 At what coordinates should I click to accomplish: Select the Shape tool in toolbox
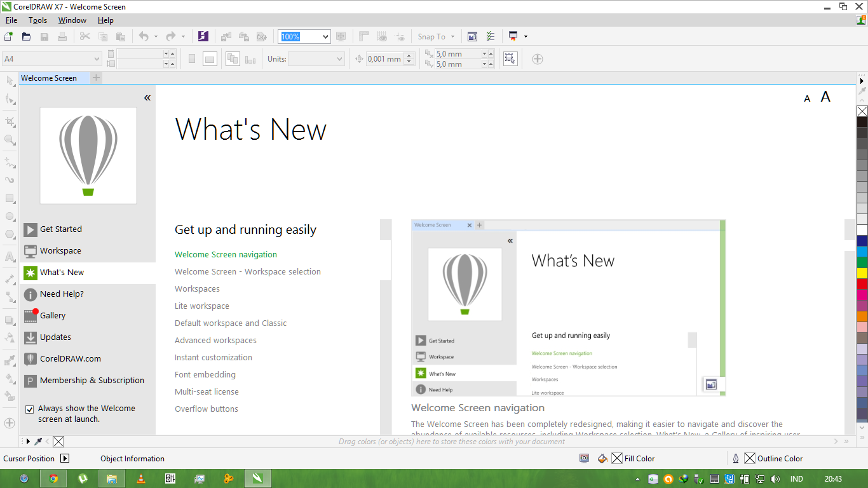(x=10, y=99)
